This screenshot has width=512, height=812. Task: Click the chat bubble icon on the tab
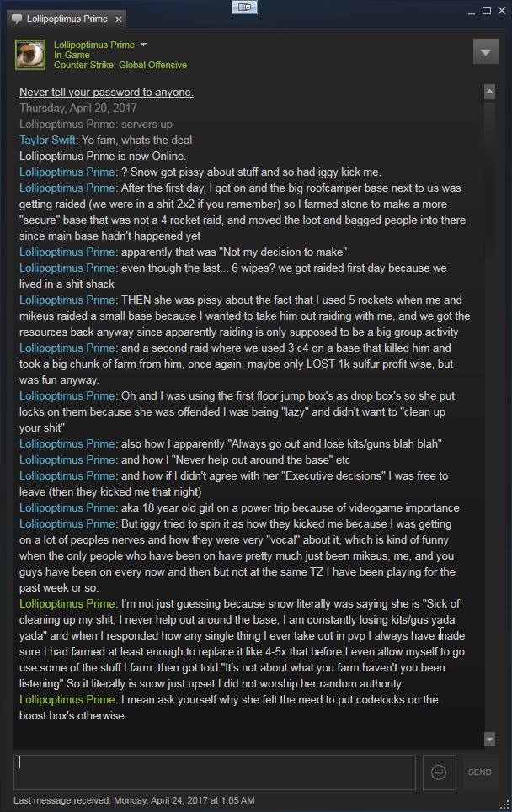pyautogui.click(x=17, y=19)
